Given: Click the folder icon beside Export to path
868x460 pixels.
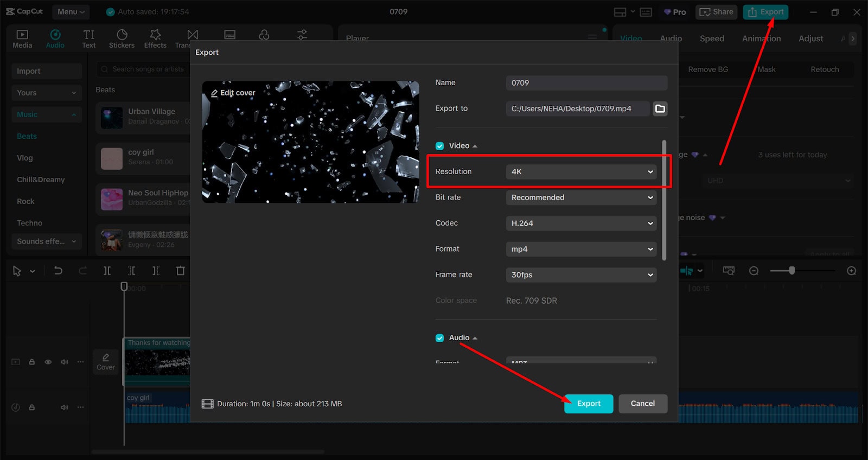Looking at the screenshot, I should coord(660,108).
